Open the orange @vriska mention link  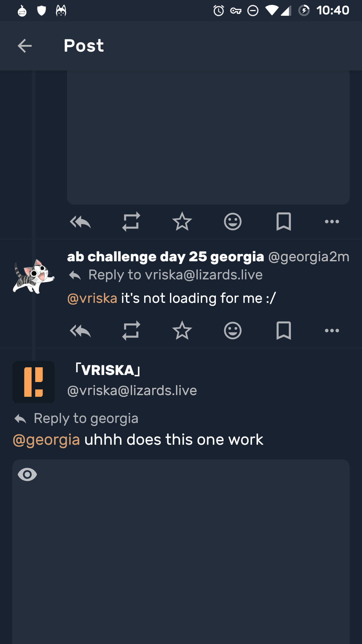click(x=92, y=298)
